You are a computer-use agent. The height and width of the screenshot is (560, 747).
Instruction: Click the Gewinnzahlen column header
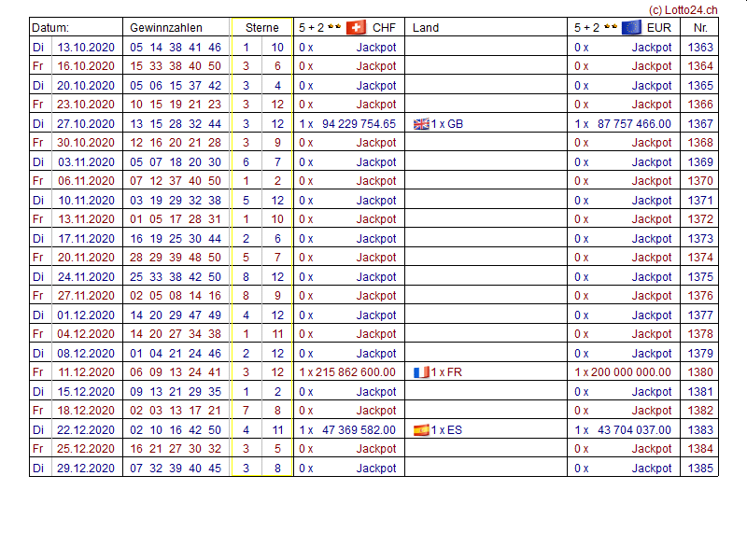tap(166, 28)
